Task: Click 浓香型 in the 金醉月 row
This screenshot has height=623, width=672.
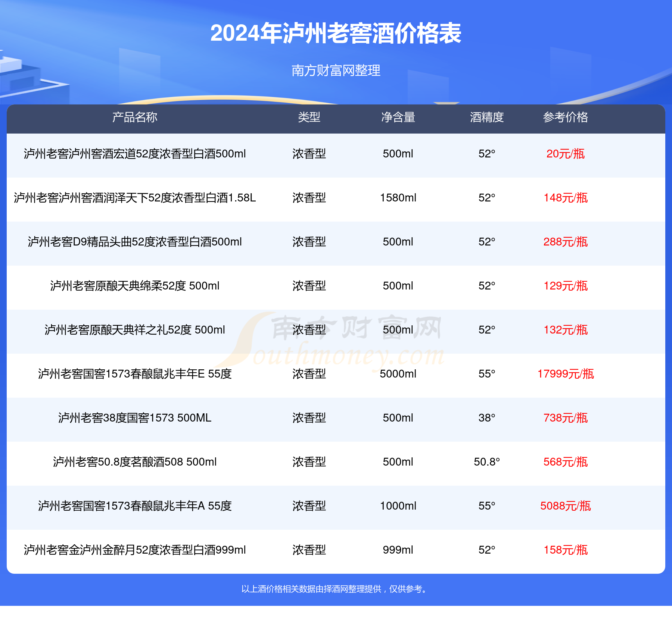Action: tap(309, 550)
